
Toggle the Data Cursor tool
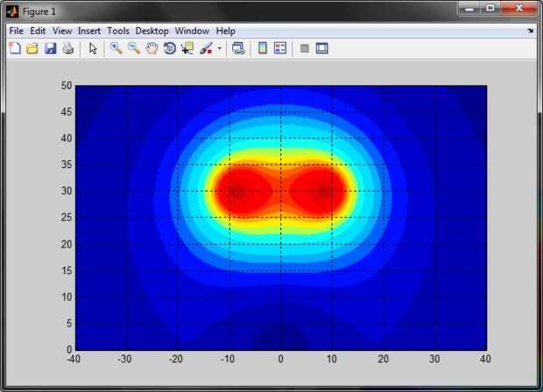click(187, 48)
